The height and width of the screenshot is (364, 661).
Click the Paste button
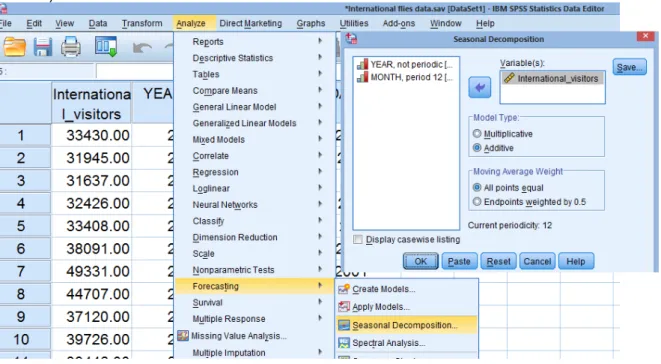[x=459, y=262]
